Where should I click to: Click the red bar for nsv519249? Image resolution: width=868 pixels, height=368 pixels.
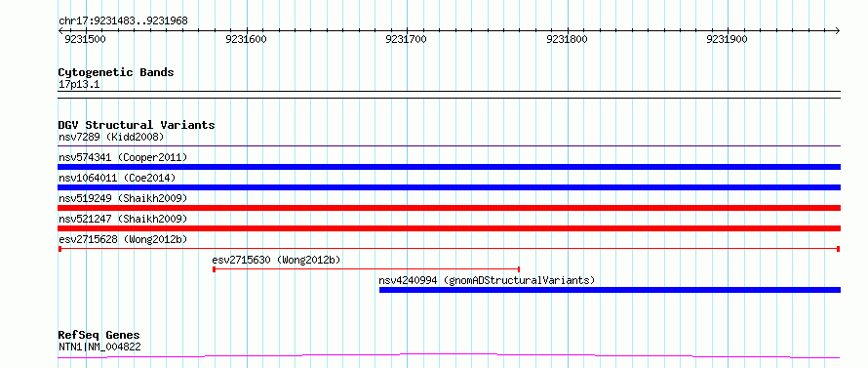tap(449, 208)
